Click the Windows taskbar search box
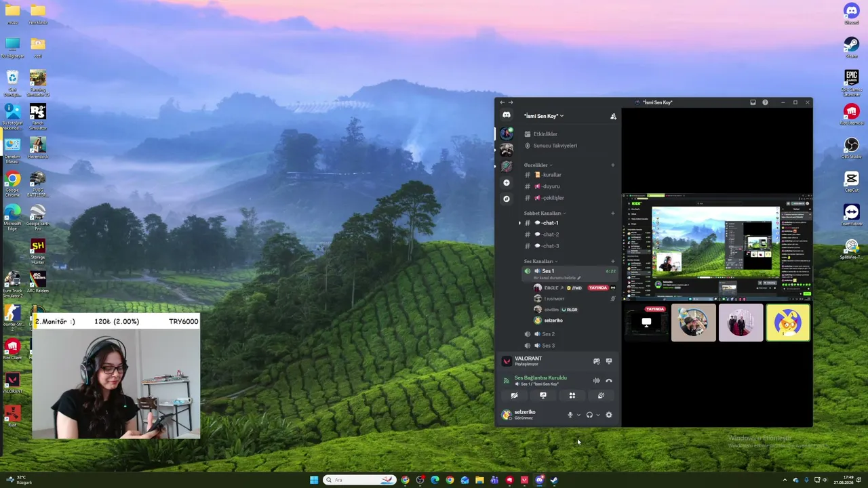The width and height of the screenshot is (868, 488). pyautogui.click(x=359, y=480)
